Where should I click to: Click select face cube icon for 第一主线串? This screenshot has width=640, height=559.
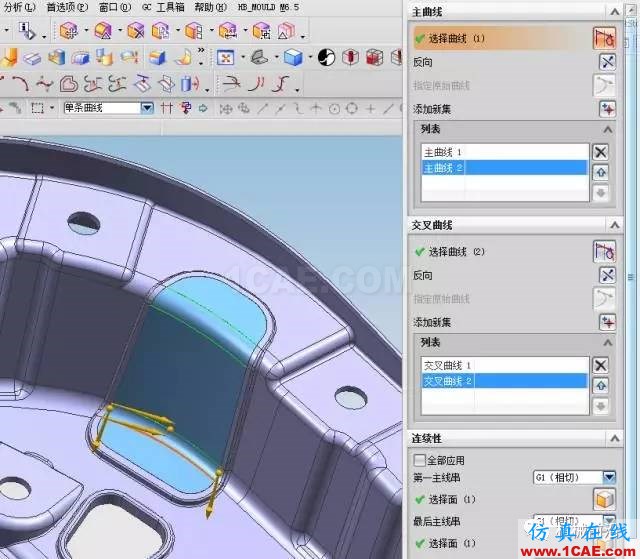point(604,499)
